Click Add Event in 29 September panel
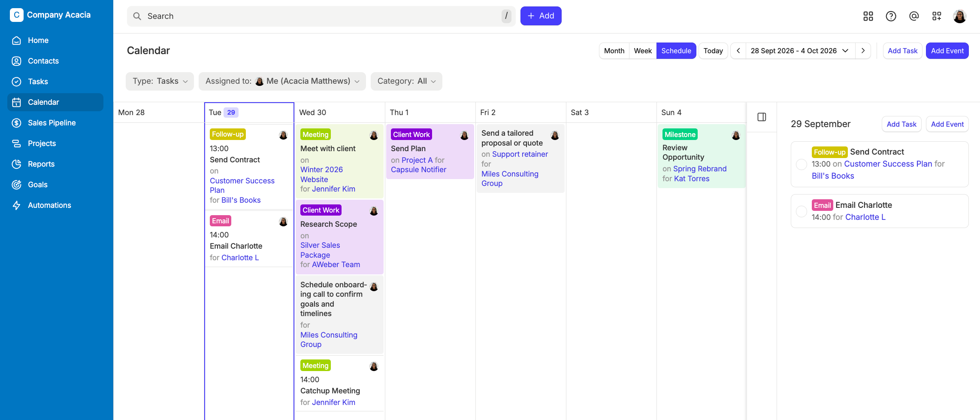 [947, 124]
